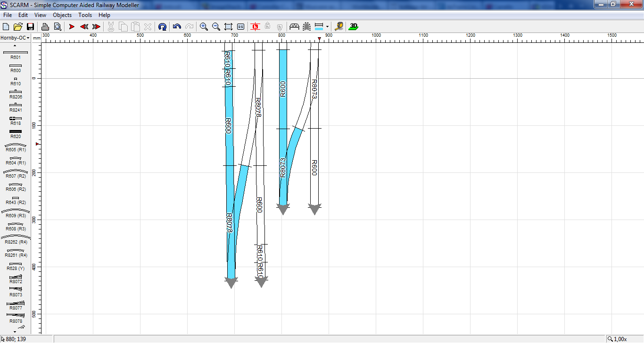Print the track plan

[x=45, y=27]
